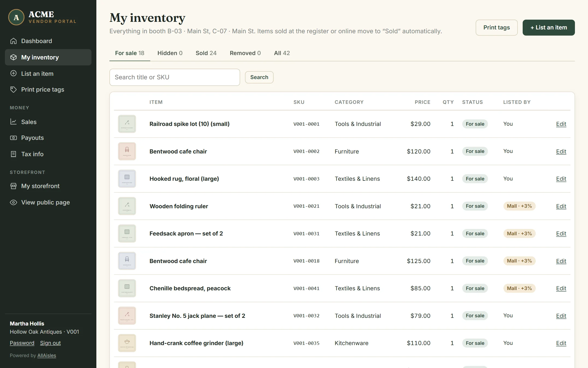The width and height of the screenshot is (588, 368).
Task: Open Wooden folding ruler thumbnail
Action: [127, 206]
